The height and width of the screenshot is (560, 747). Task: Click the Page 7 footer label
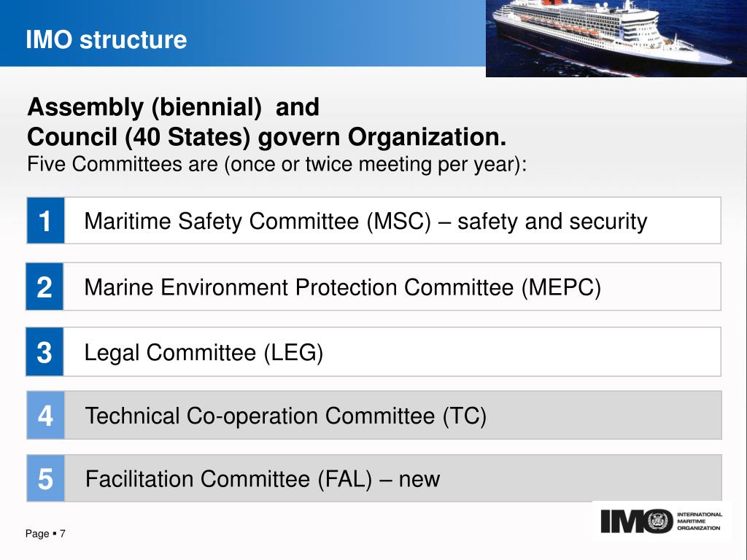(45, 533)
